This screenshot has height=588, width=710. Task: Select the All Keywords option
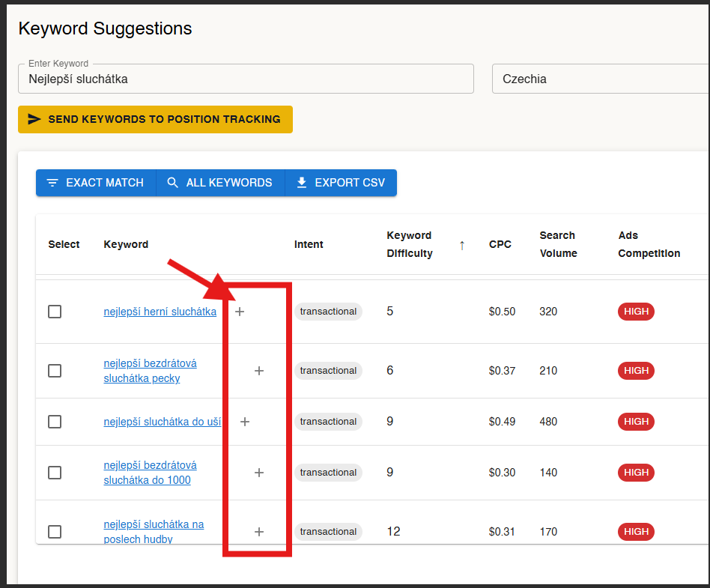(x=220, y=183)
